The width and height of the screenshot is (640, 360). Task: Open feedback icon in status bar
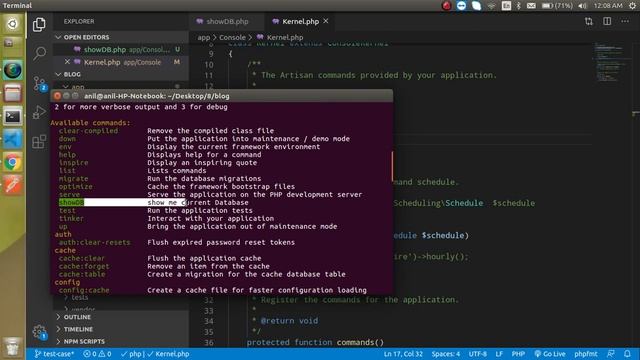[x=611, y=354]
